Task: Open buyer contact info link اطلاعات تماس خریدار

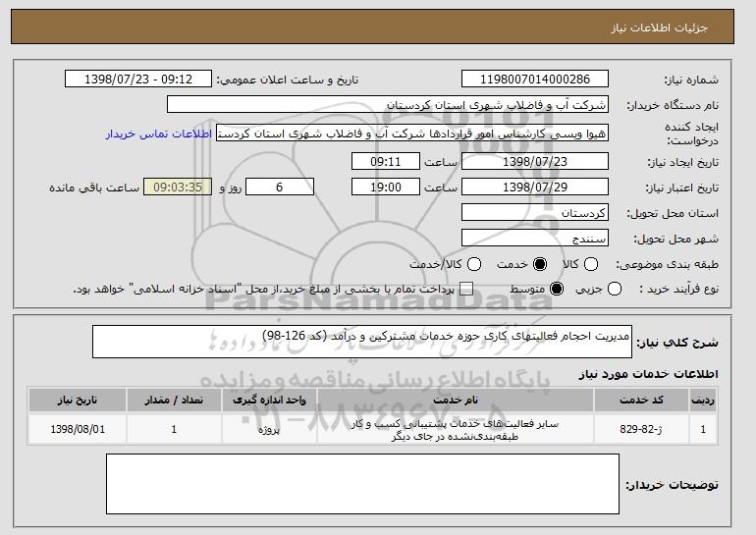Action: tap(159, 134)
